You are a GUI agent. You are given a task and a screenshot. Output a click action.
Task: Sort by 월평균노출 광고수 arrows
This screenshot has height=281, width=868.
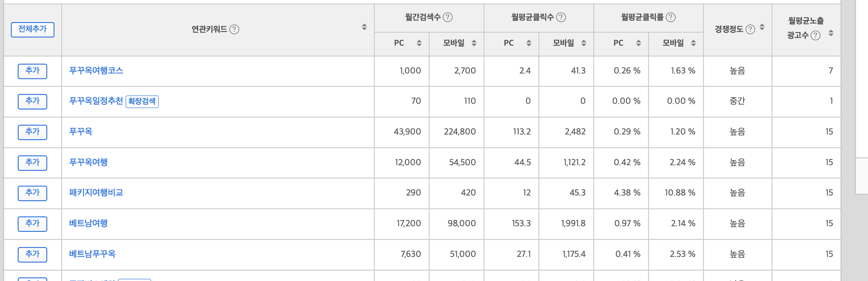pyautogui.click(x=831, y=33)
